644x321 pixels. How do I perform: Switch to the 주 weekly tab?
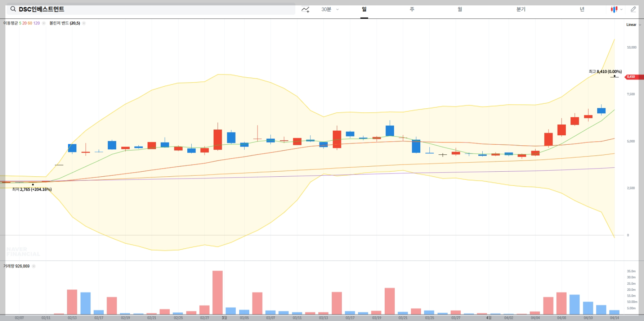412,9
